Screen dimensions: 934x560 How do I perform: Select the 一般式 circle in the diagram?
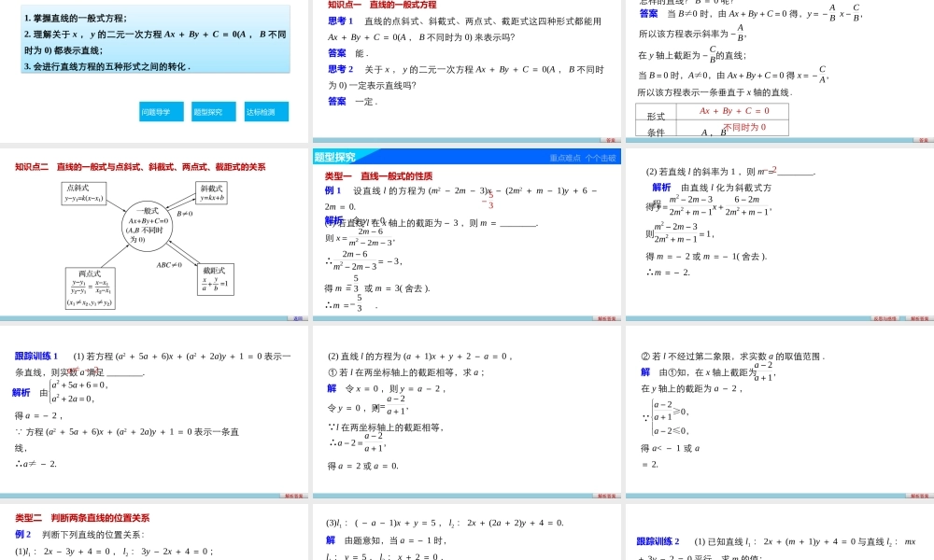148,226
